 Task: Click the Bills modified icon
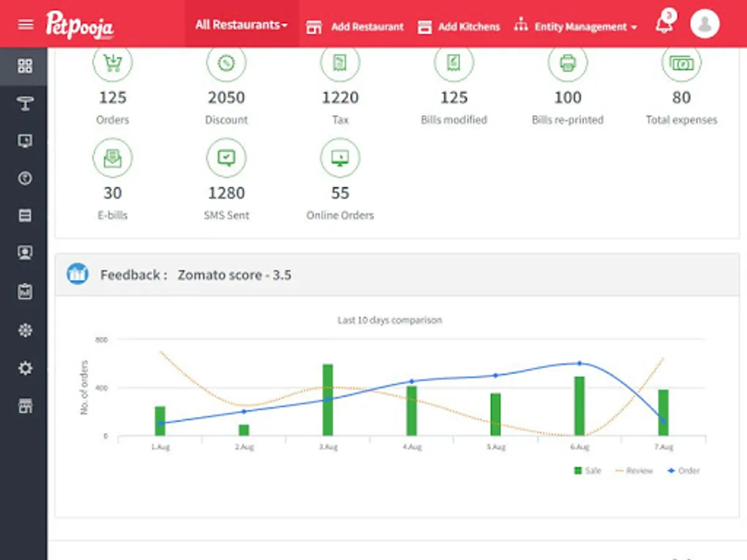point(454,63)
